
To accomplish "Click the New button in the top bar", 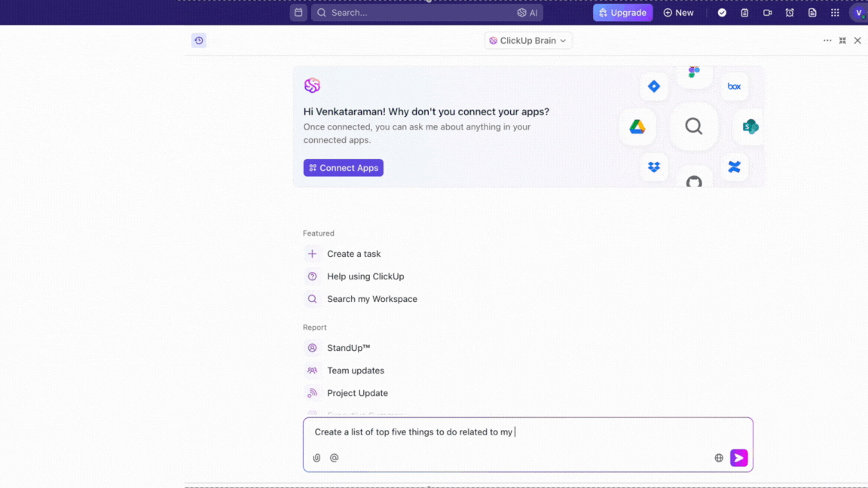I will (x=679, y=12).
